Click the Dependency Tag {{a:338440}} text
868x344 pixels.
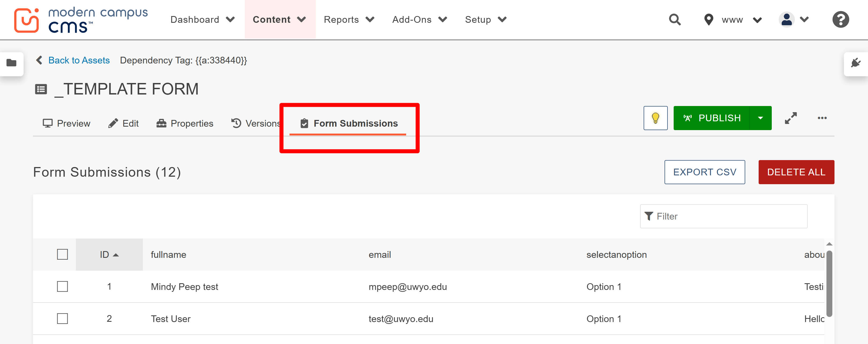(183, 60)
